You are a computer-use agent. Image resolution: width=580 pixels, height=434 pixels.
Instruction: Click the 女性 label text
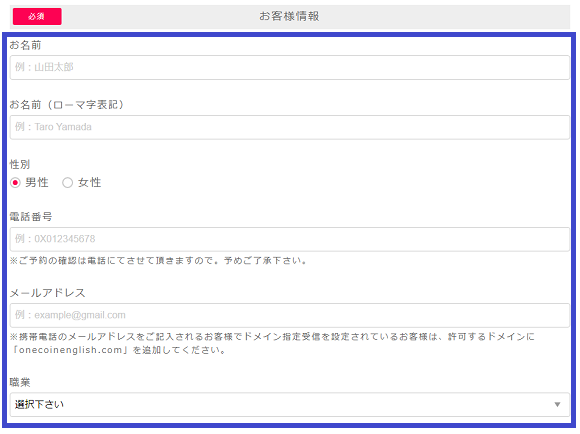click(x=90, y=182)
